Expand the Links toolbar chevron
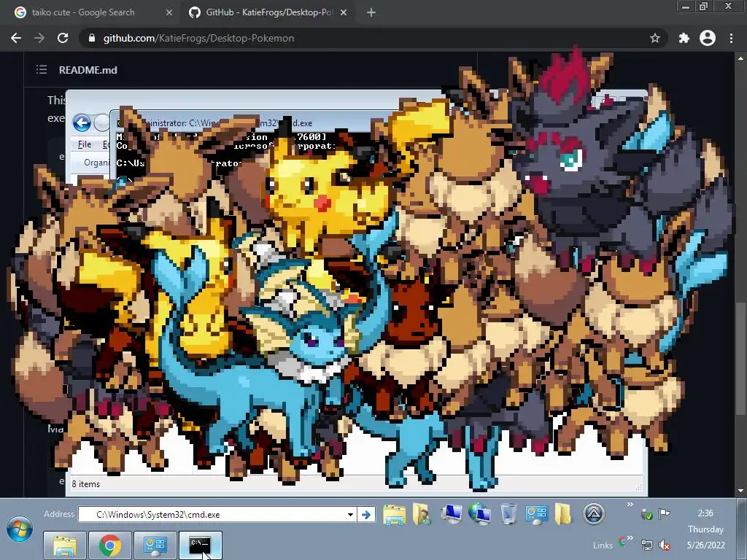This screenshot has height=560, width=747. point(630,538)
